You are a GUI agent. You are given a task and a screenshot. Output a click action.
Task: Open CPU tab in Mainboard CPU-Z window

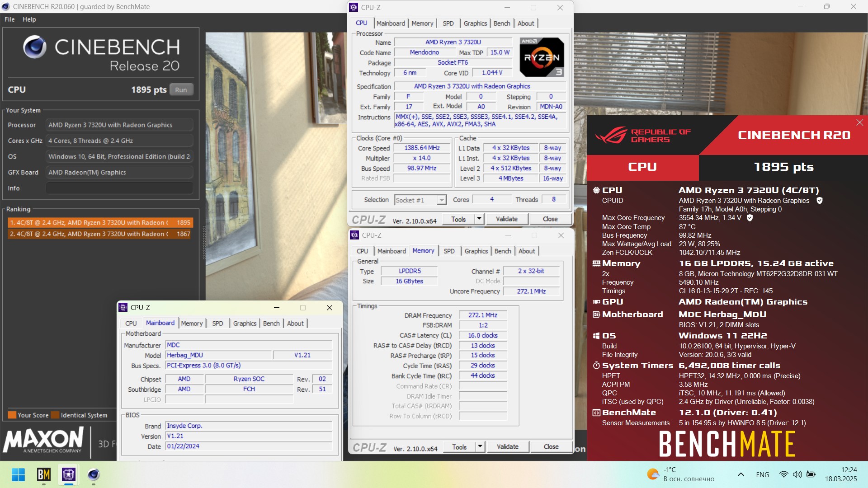[x=131, y=323]
